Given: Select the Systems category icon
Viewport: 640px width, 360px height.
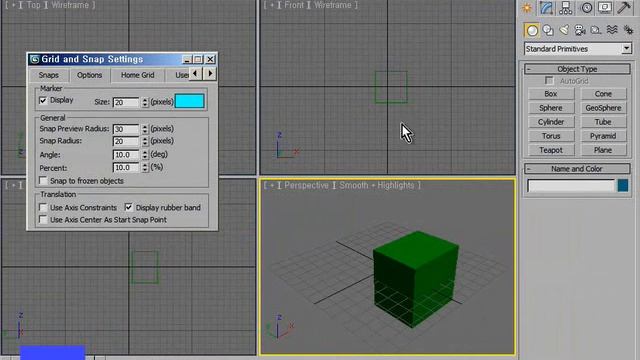Looking at the screenshot, I should [628, 30].
